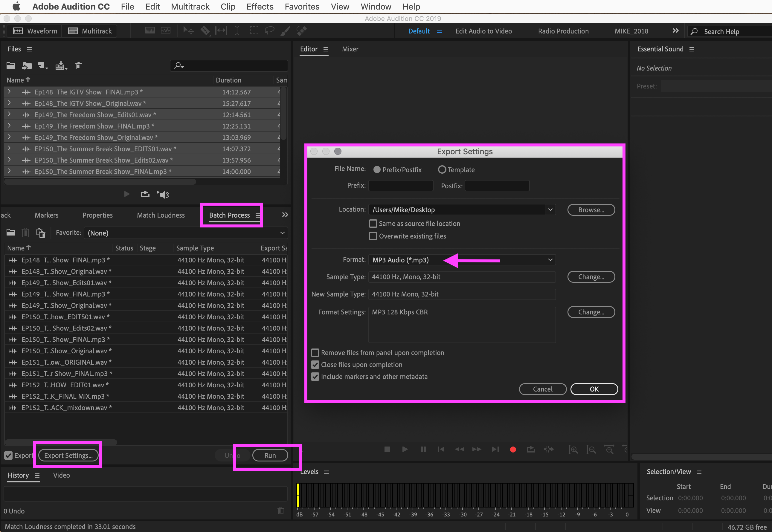Clear all files in Batch Process panel
Image resolution: width=772 pixels, height=532 pixels.
click(41, 233)
